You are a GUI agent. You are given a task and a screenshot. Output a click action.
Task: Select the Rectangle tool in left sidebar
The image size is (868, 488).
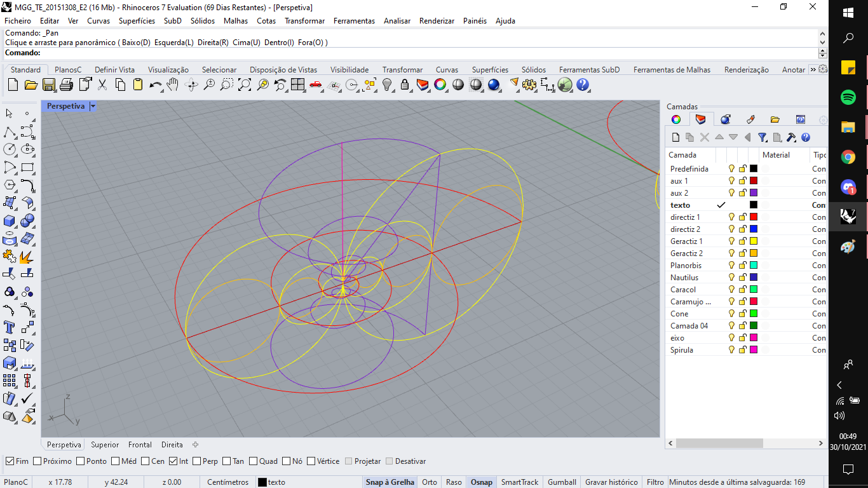click(27, 167)
